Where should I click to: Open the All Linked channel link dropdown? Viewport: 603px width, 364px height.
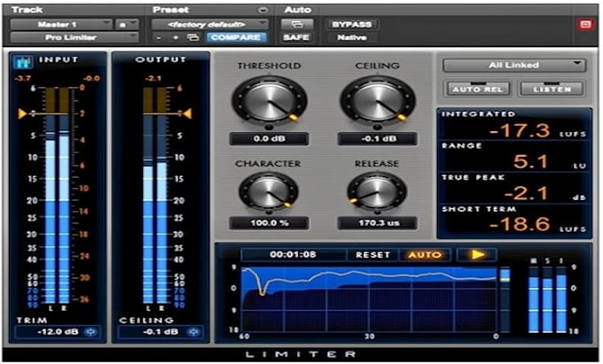coord(514,66)
